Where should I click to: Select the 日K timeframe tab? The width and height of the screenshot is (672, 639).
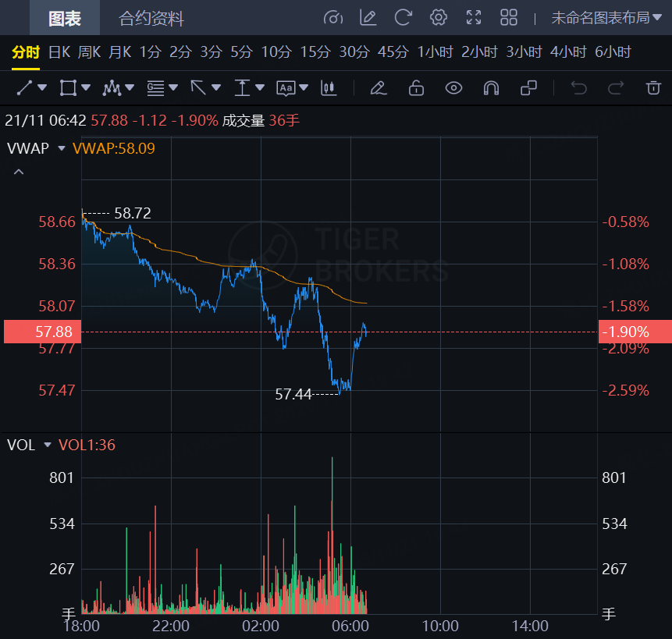click(59, 52)
